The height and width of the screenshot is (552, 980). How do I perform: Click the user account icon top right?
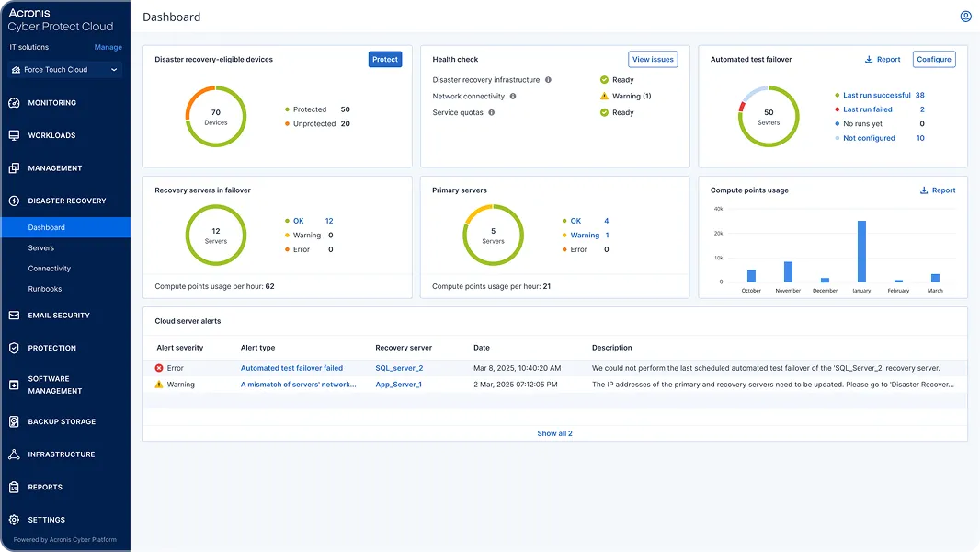965,16
